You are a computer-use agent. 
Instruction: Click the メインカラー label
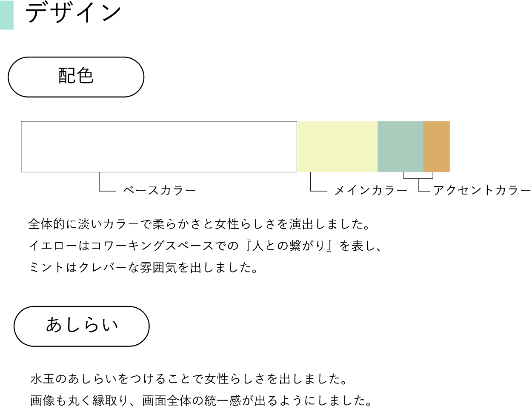pos(371,190)
